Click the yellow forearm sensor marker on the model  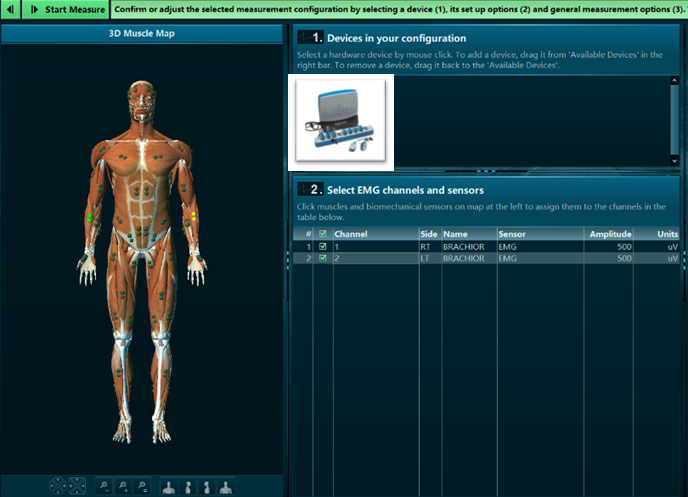click(x=194, y=216)
